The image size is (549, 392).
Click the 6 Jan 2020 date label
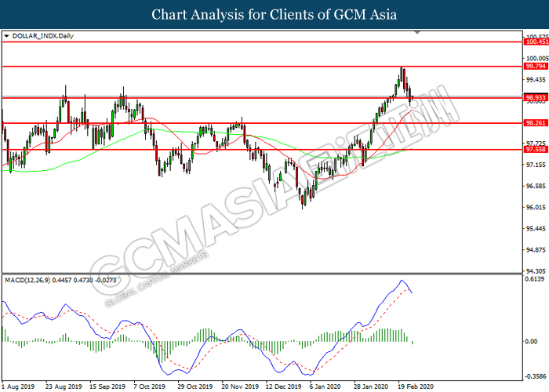coord(325,387)
